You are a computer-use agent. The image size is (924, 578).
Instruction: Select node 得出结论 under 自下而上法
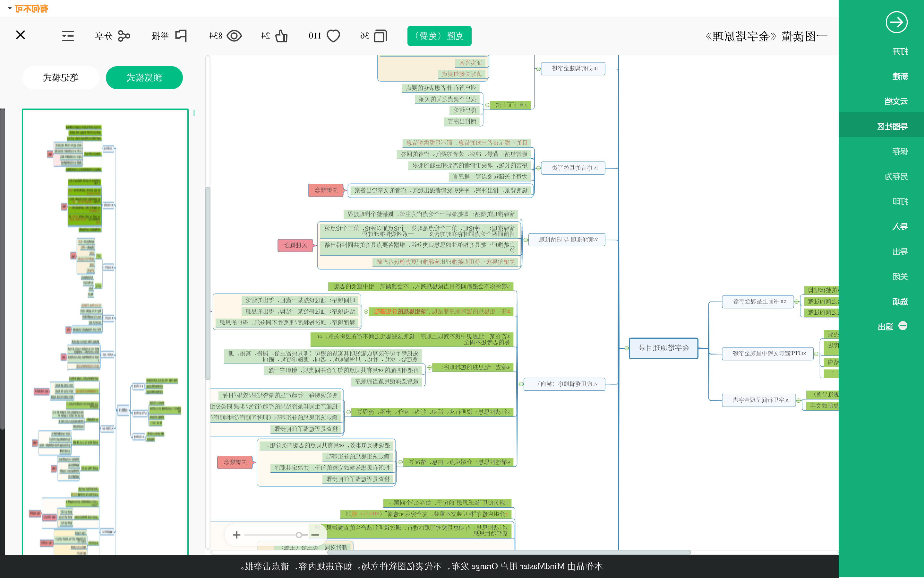[464, 110]
